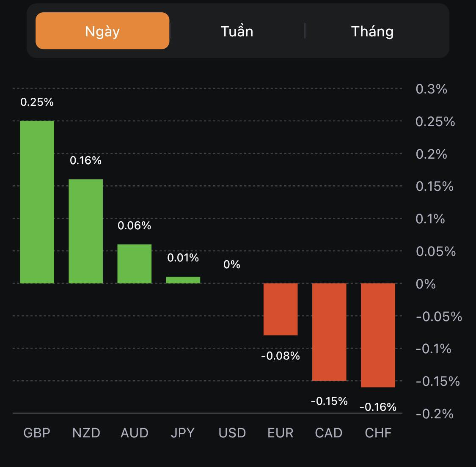The height and width of the screenshot is (467, 476).
Task: Select the Ngày tab
Action: coord(102,31)
